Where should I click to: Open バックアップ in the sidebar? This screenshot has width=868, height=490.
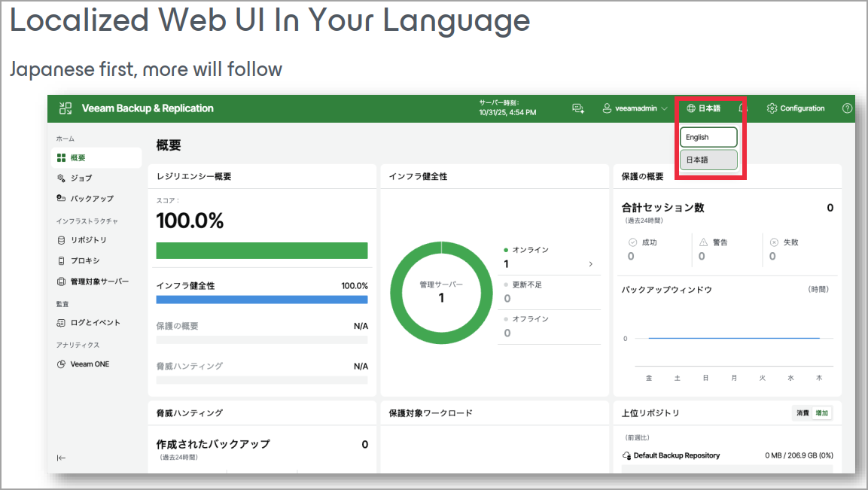(91, 199)
